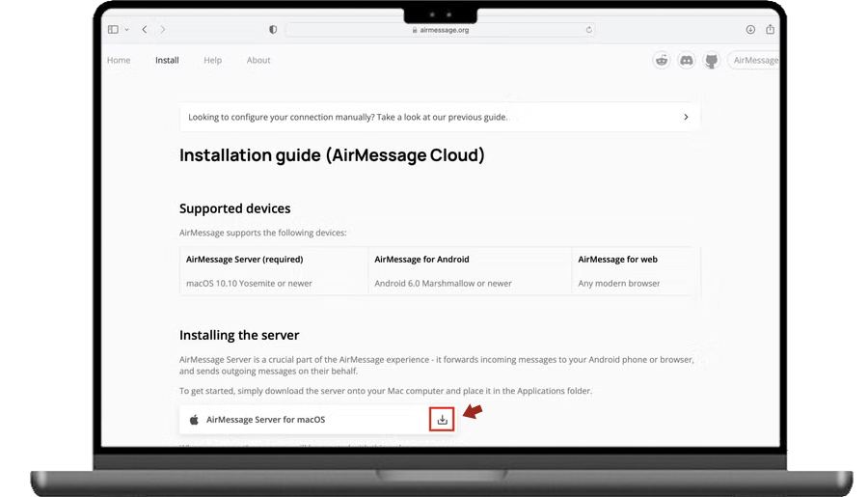
Task: Click 'AirMessage Server for macOS' text
Action: [x=266, y=420]
